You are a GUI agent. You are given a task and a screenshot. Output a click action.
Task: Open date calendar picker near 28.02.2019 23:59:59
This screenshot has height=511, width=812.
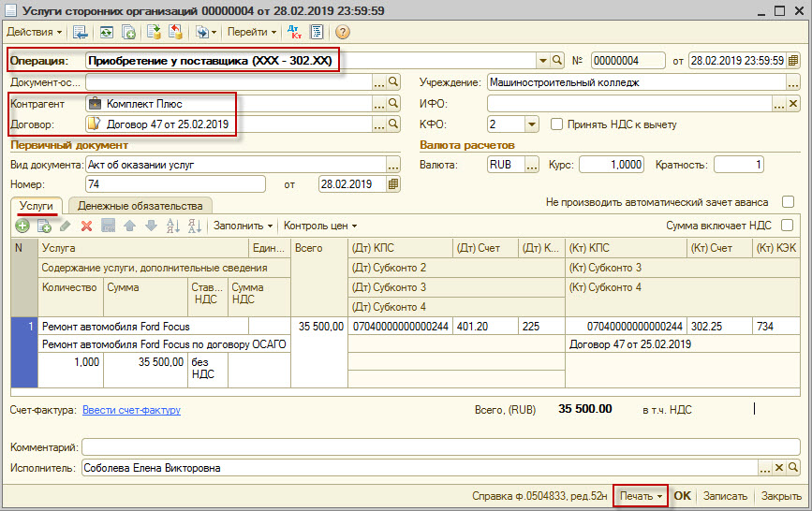(x=791, y=60)
